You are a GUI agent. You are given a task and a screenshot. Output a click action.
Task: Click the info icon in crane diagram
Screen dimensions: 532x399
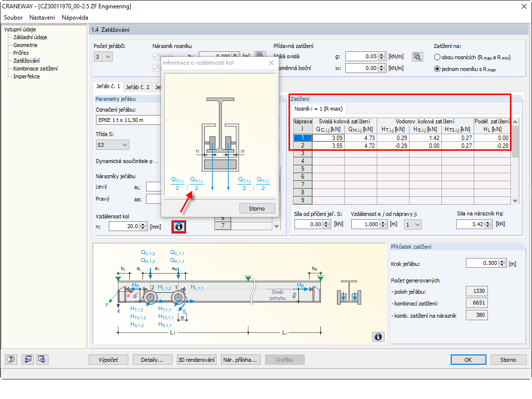pos(378,337)
